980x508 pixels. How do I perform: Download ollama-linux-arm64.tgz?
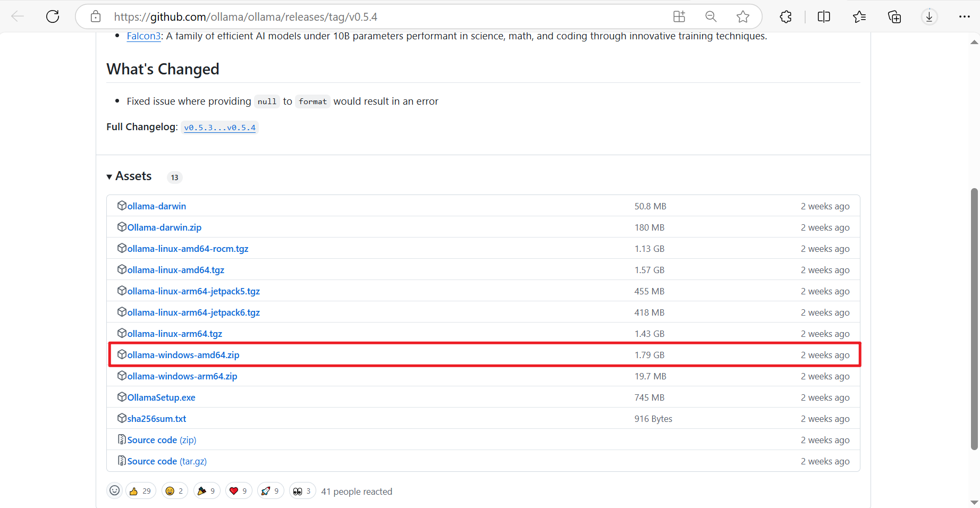(x=175, y=334)
